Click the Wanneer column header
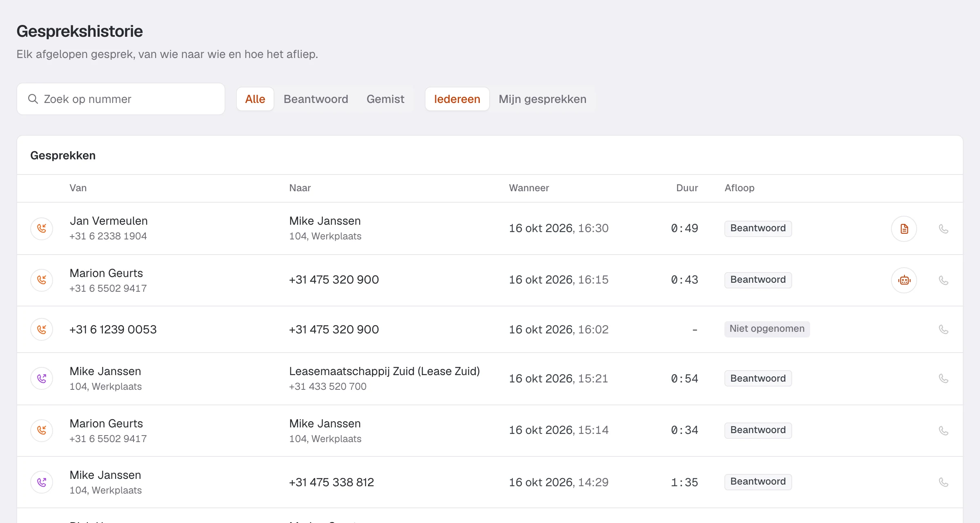This screenshot has height=523, width=980. pyautogui.click(x=529, y=188)
